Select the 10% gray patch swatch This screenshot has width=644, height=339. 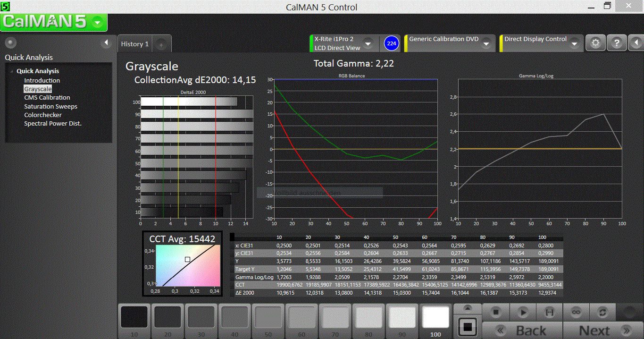pos(134,317)
